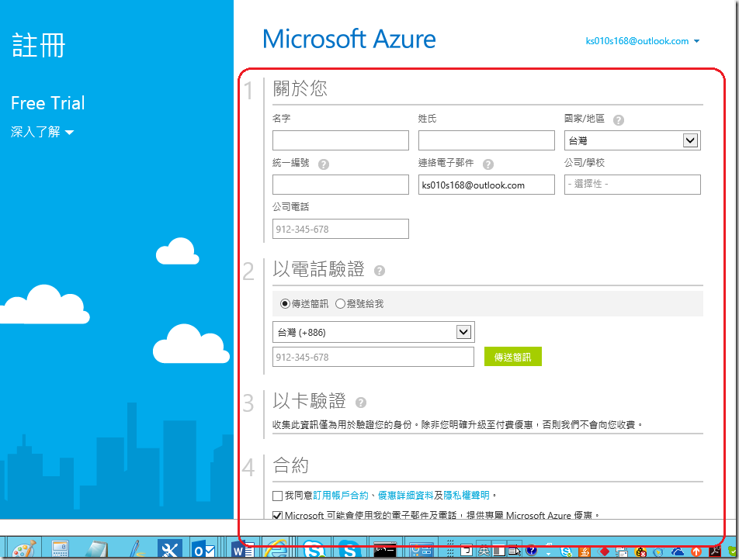Open the 隱私權聲明 link

tap(466, 496)
